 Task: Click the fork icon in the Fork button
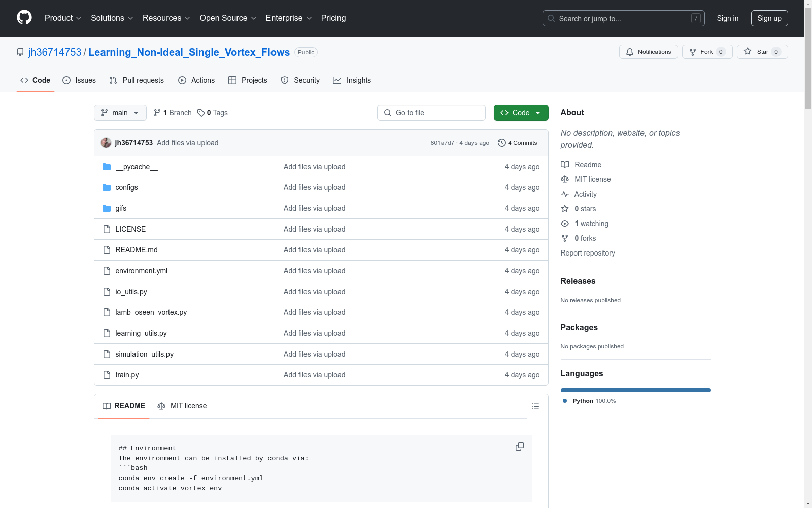pyautogui.click(x=693, y=52)
